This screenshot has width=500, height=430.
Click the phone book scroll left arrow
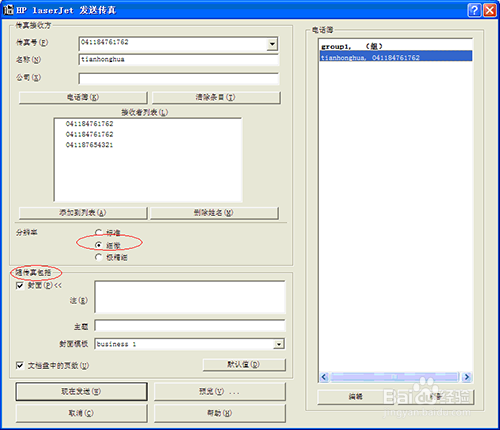tap(324, 377)
